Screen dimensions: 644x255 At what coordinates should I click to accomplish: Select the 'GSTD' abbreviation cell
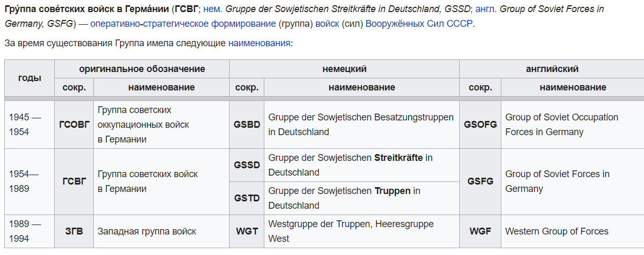247,198
